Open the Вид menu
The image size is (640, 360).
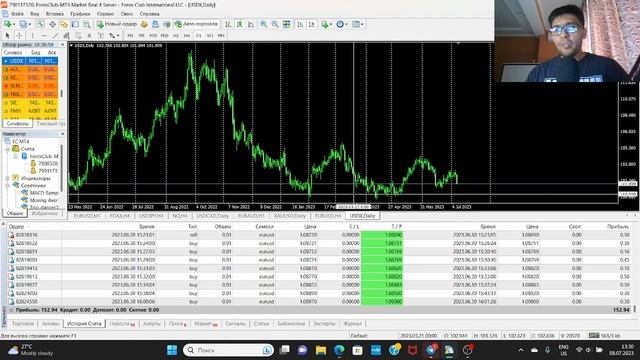(x=35, y=14)
